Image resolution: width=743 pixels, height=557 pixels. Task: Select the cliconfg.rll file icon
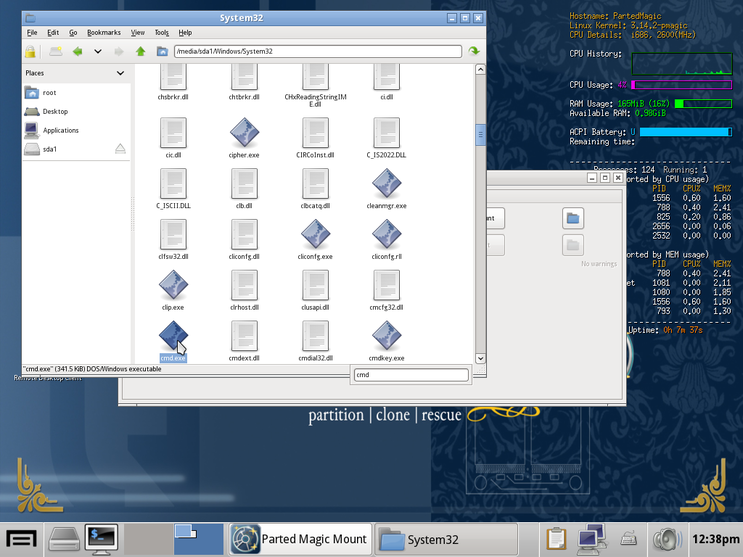tap(386, 235)
